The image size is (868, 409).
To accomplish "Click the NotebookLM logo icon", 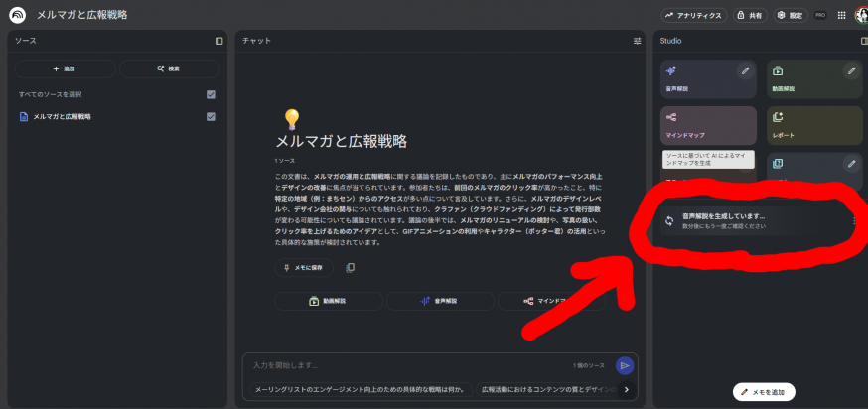I will 18,15.
